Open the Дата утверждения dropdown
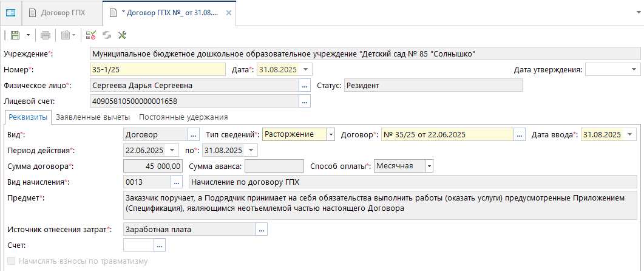Viewport: 644px width, 271px height. tap(634, 69)
